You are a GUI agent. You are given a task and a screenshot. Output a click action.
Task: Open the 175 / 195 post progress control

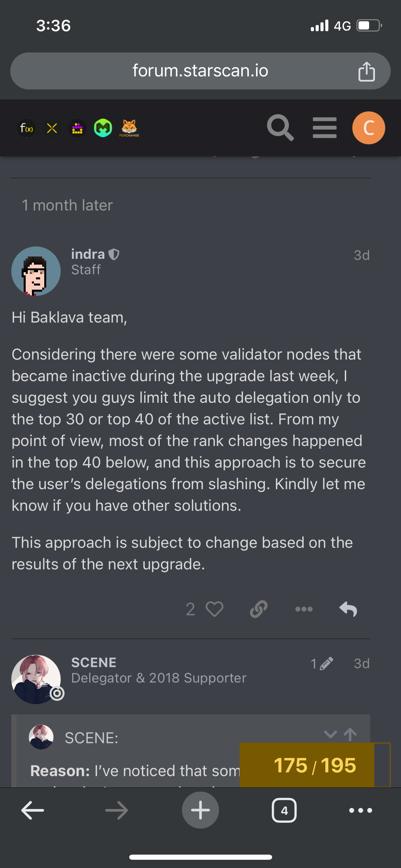coord(314,765)
